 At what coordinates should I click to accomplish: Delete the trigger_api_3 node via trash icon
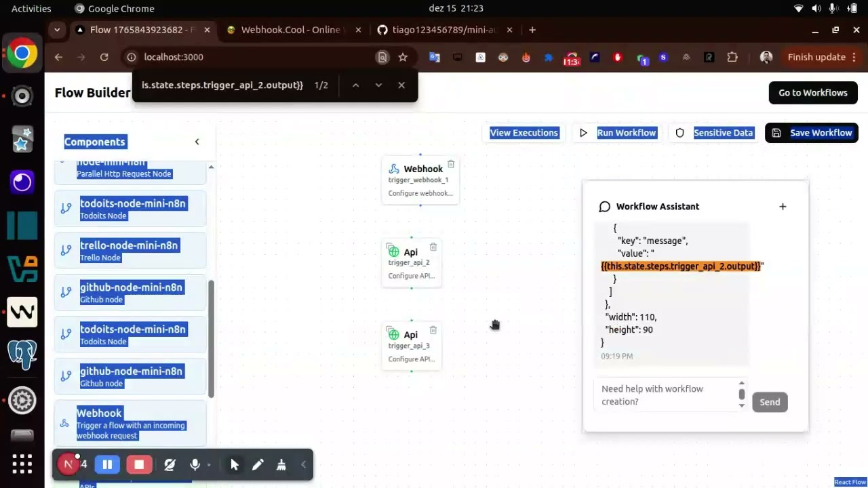[x=433, y=330]
